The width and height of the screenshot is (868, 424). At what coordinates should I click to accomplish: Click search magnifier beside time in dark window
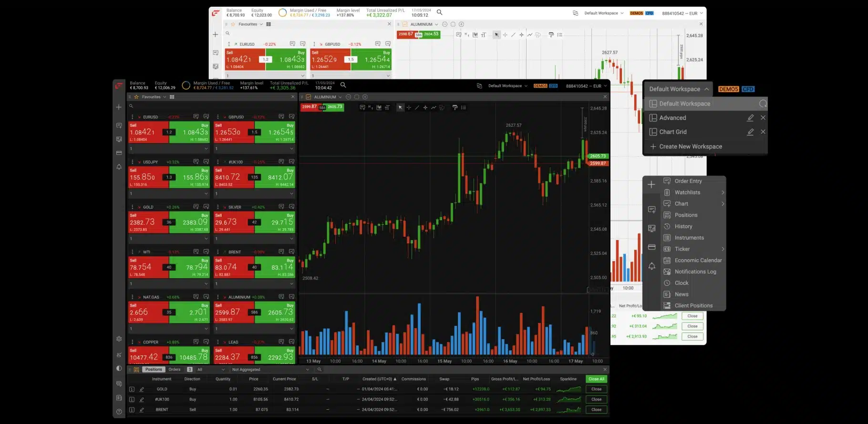pos(343,85)
